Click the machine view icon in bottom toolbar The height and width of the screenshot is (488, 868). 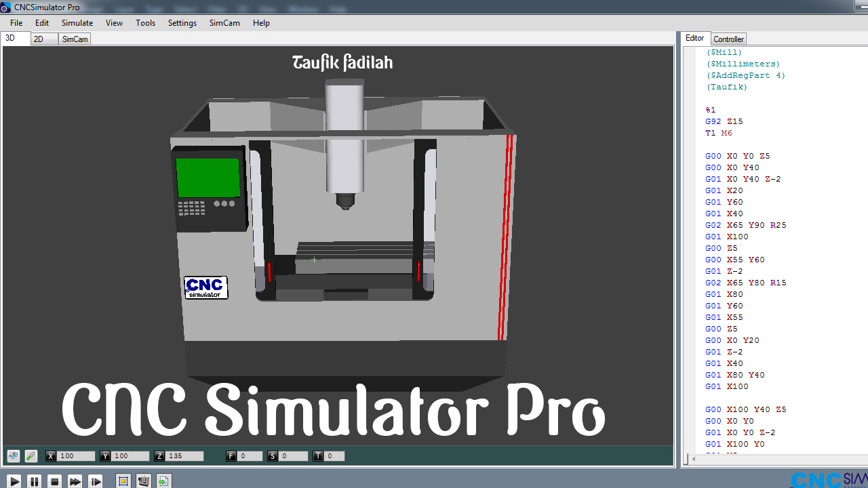pyautogui.click(x=143, y=481)
